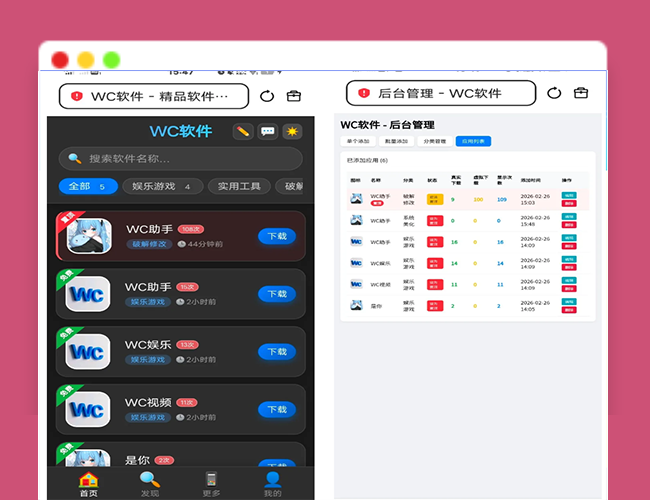Image resolution: width=650 pixels, height=500 pixels.
Task: Click the app thumbnail in the 15:03 admin row
Action: [356, 199]
